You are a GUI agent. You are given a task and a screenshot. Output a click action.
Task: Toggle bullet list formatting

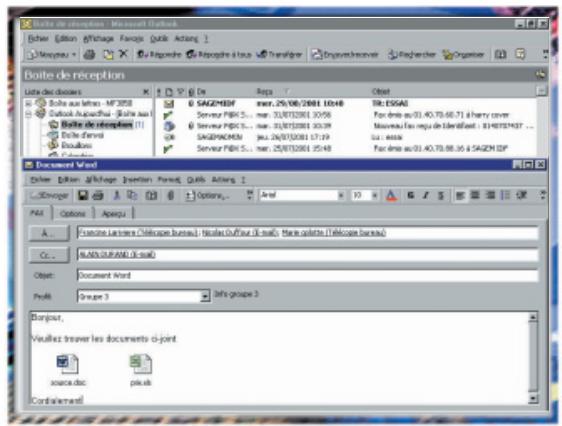[505, 196]
